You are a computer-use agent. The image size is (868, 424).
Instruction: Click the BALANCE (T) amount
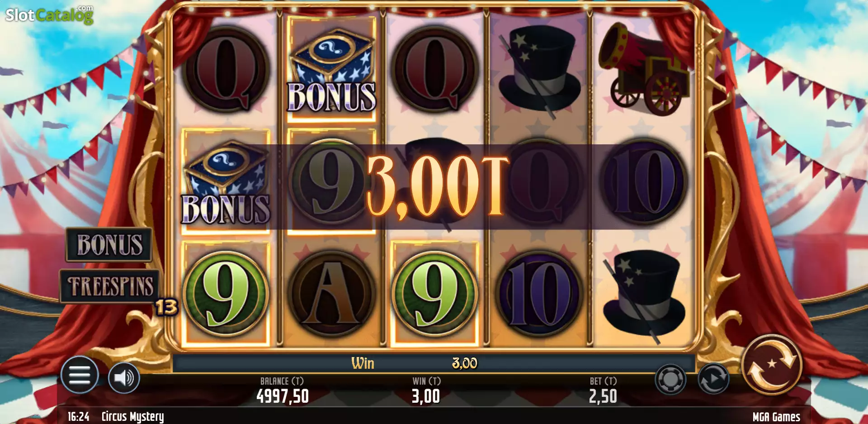pyautogui.click(x=283, y=396)
